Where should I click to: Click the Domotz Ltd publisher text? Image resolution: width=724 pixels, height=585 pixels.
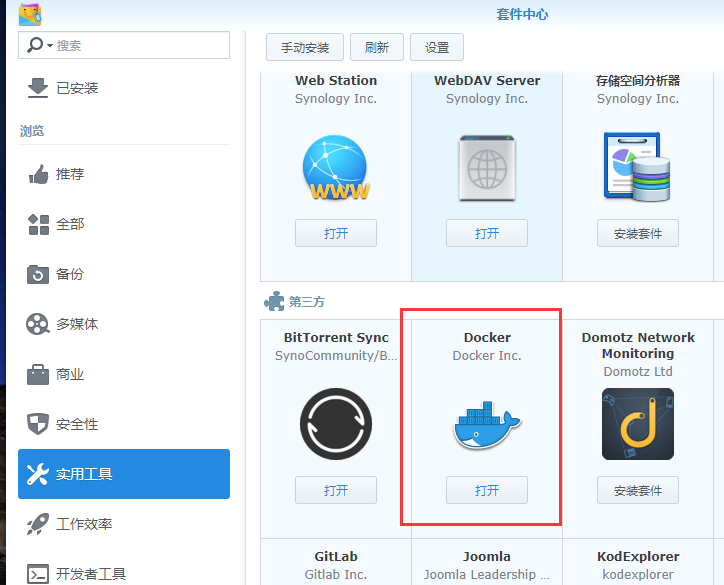click(x=638, y=371)
